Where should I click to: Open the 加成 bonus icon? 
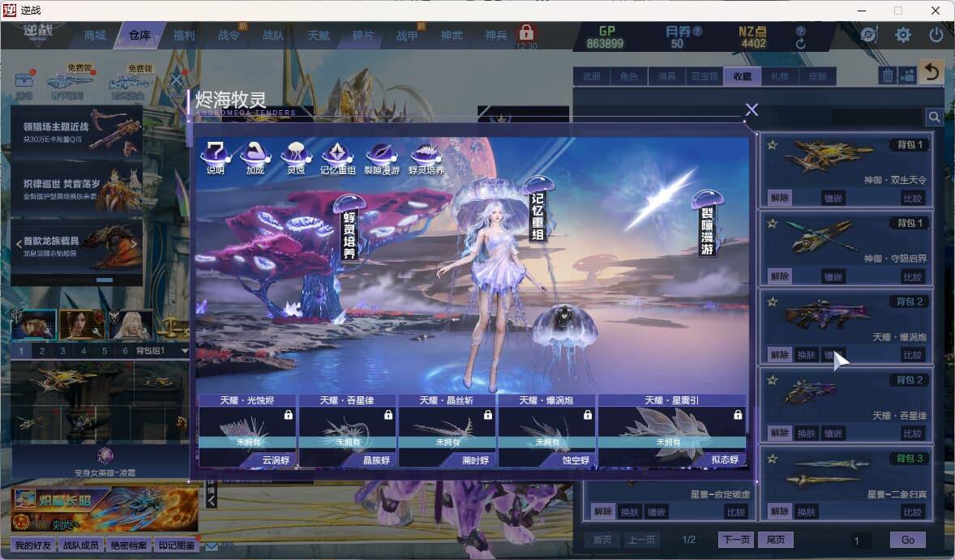(255, 157)
